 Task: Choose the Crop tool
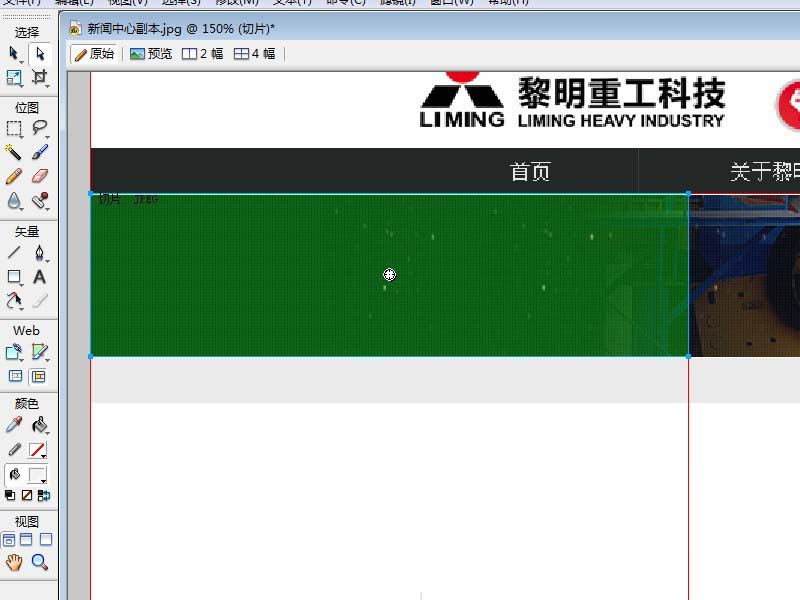(40, 77)
